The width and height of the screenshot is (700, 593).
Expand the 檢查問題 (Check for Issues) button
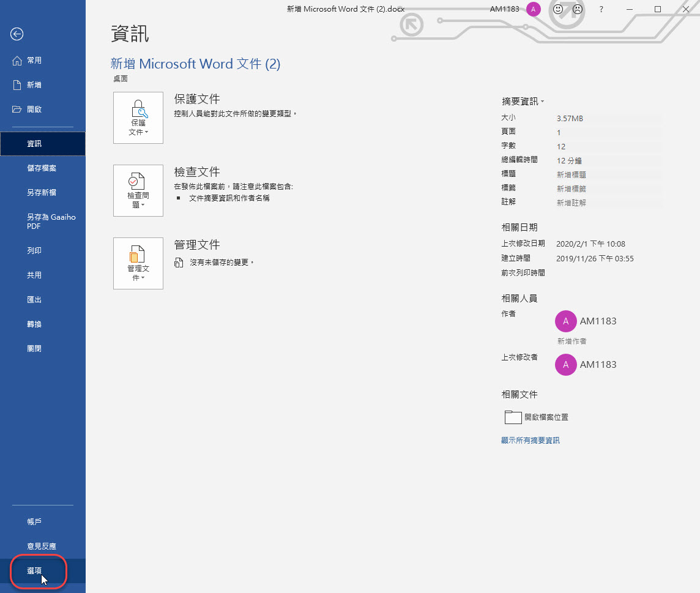click(138, 191)
